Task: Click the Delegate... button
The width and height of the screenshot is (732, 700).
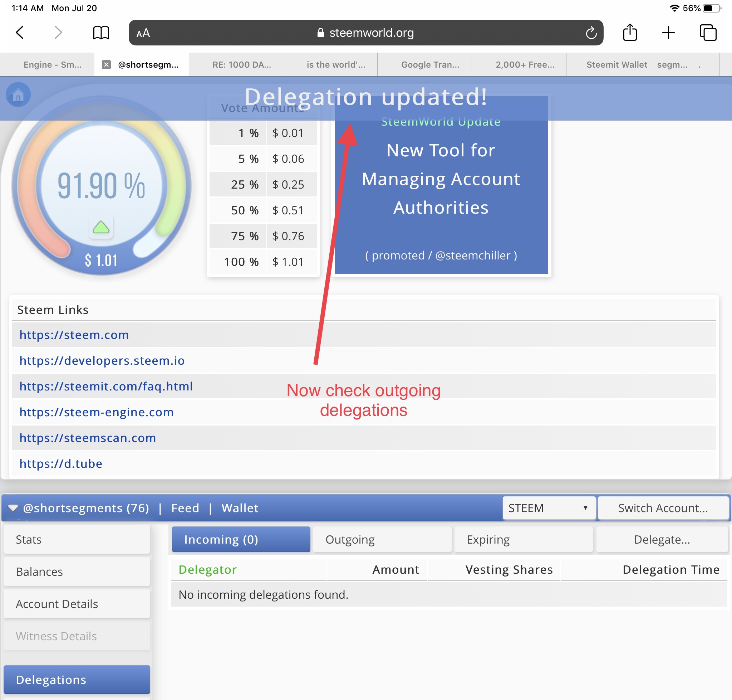Action: tap(662, 540)
